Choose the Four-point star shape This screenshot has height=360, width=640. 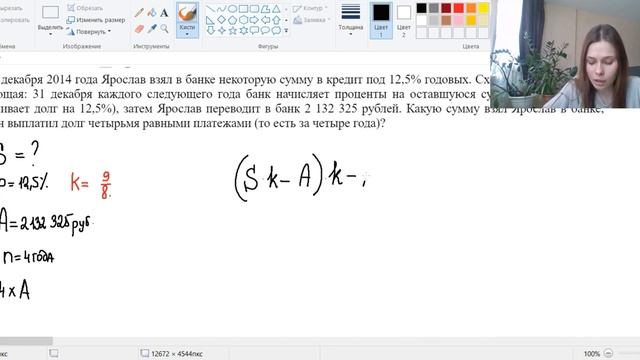coord(221,30)
